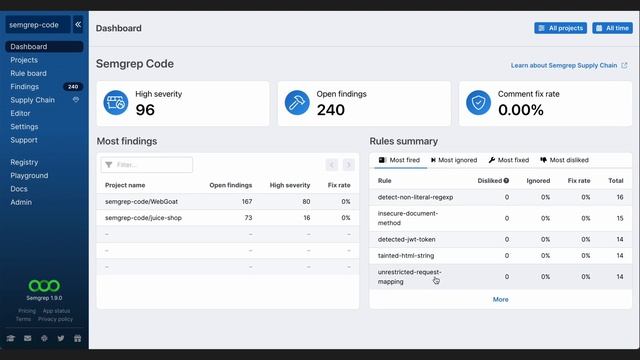Viewport: 640px width, 360px height.
Task: Open Admin in the sidebar
Action: 21,202
